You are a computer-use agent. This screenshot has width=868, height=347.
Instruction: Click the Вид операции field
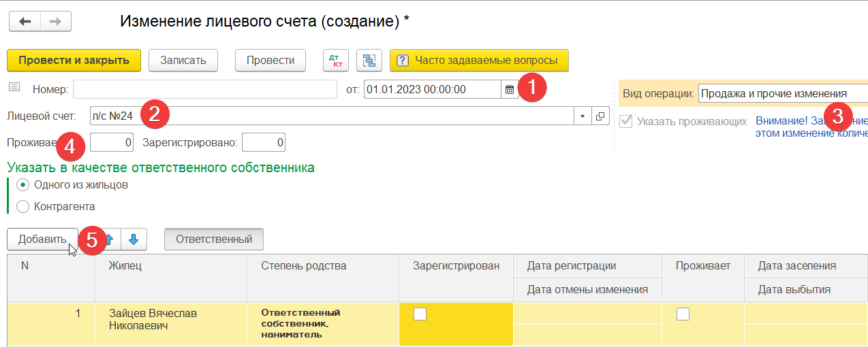(x=783, y=93)
